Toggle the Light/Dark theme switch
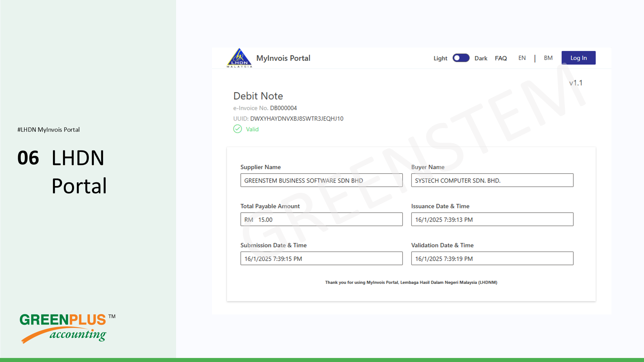 (x=461, y=58)
